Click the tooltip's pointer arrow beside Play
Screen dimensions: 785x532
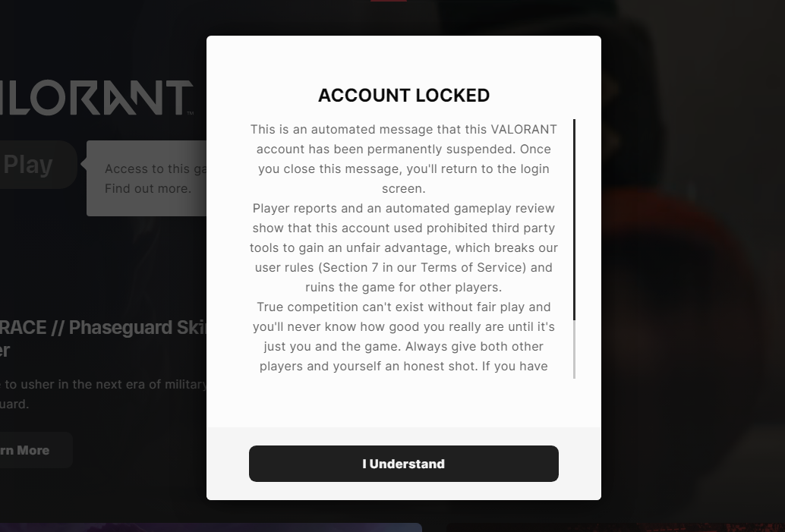83,164
